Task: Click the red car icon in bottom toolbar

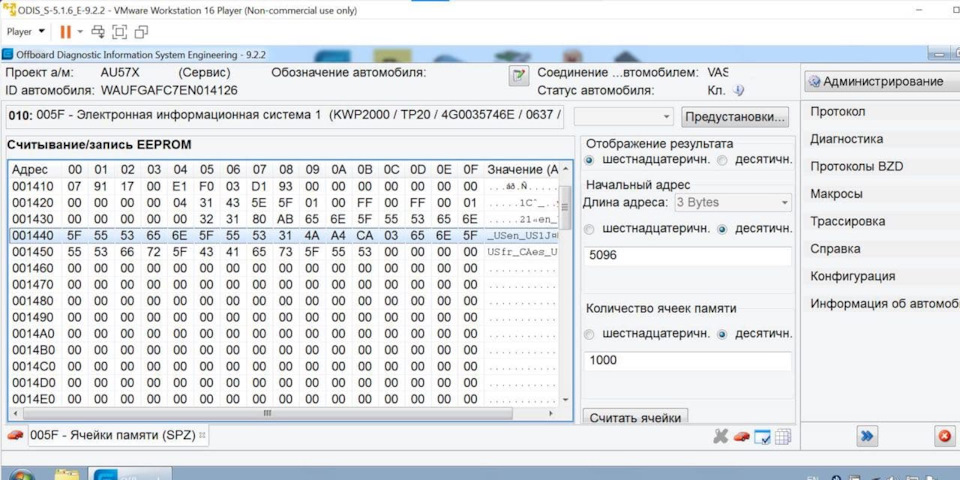Action: 741,437
